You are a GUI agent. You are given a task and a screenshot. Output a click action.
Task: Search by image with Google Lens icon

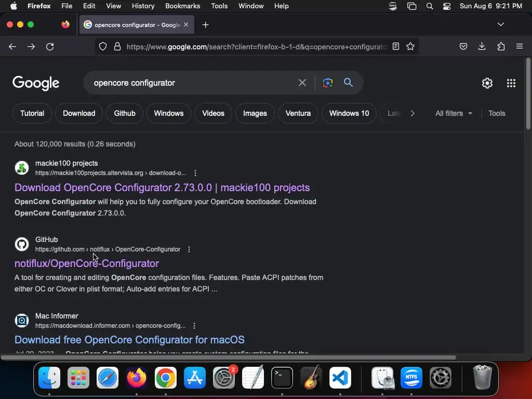[x=327, y=83]
